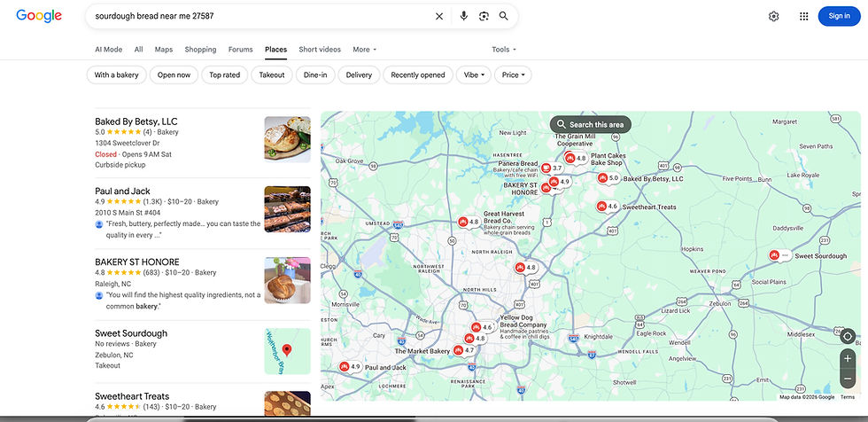The height and width of the screenshot is (422, 868).
Task: Toggle the Takeout filter chip
Action: tap(272, 74)
